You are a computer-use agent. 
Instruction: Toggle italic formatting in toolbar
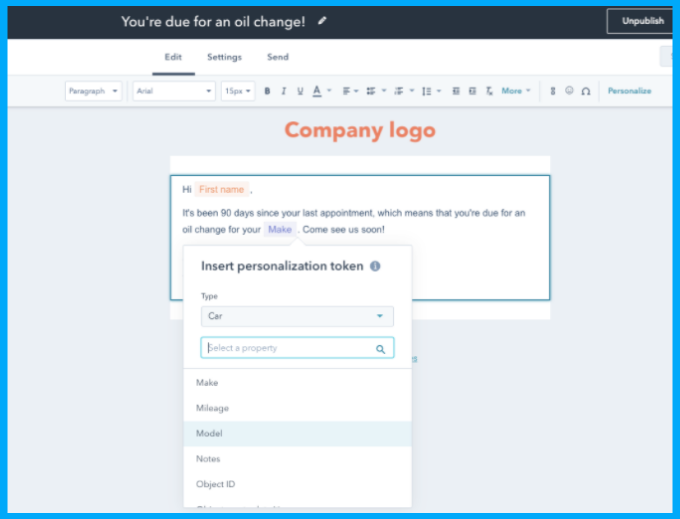[x=283, y=91]
